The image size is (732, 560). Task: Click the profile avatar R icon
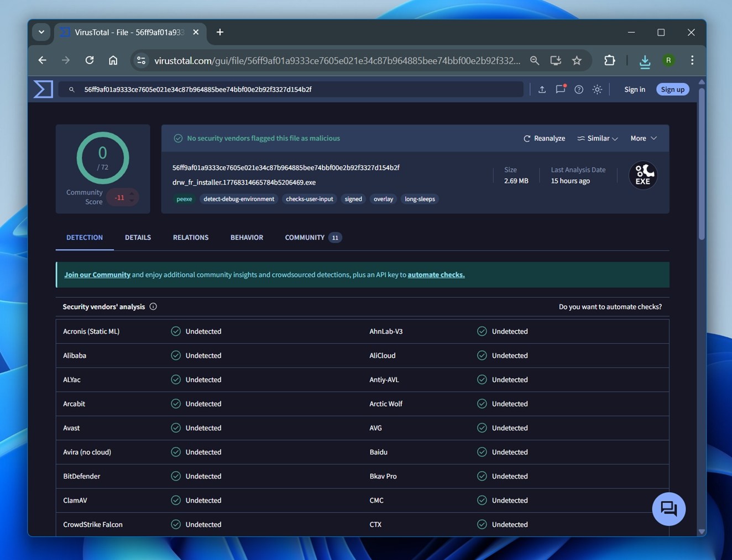pos(668,60)
